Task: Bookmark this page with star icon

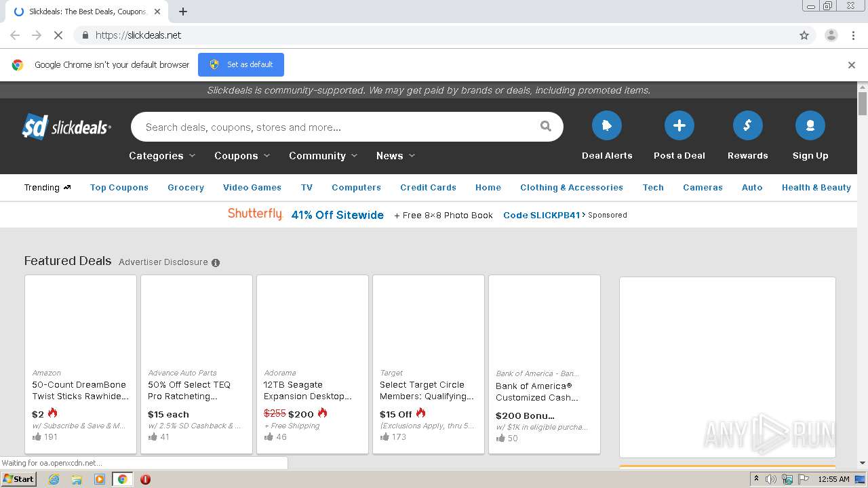Action: tap(804, 35)
